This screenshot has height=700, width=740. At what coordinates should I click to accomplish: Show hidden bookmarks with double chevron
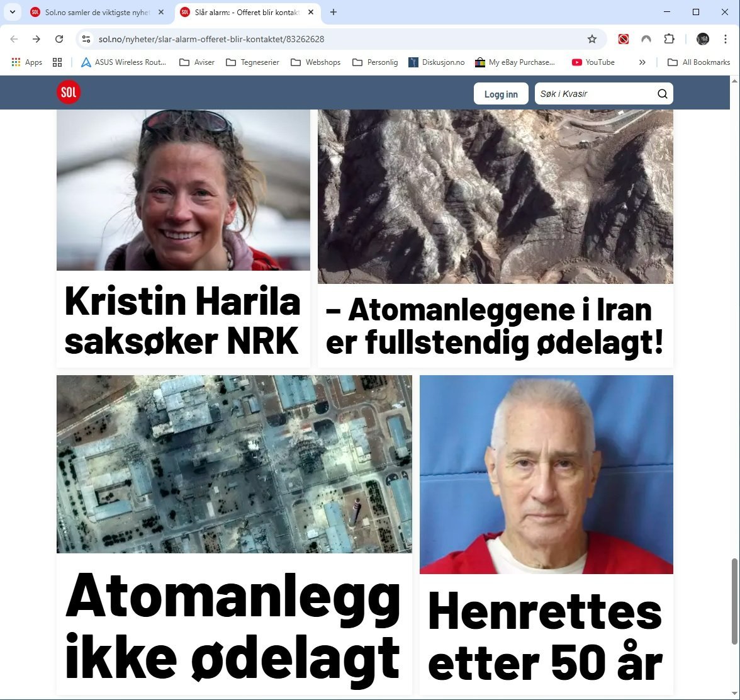(642, 62)
